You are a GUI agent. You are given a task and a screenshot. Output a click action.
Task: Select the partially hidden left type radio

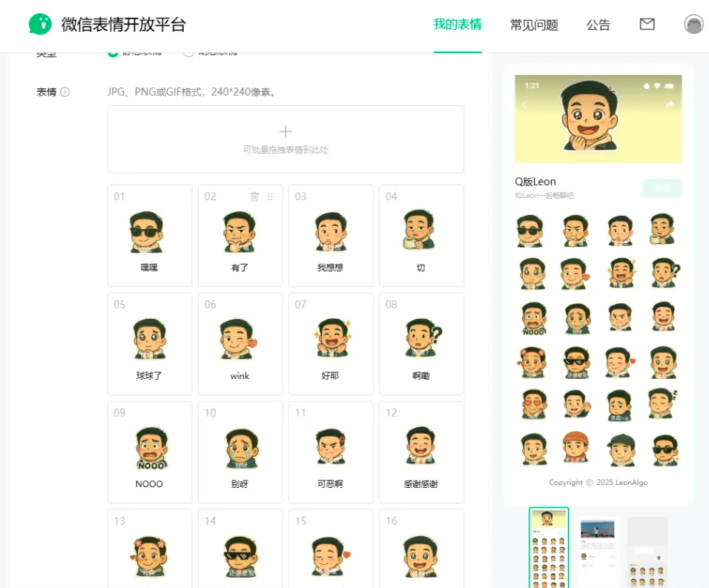113,53
